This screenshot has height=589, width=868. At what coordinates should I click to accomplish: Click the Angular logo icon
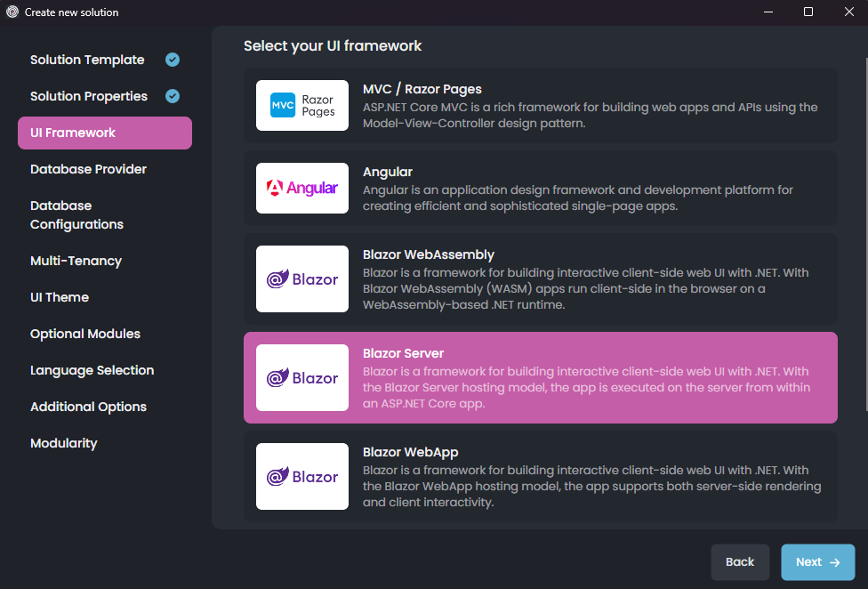[301, 188]
